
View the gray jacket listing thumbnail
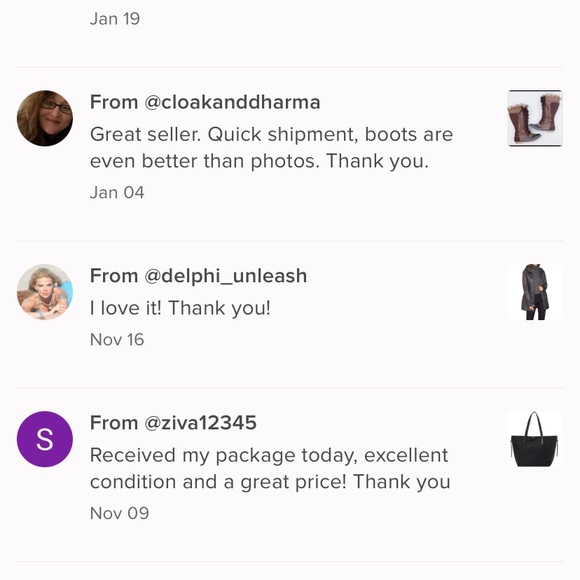click(x=535, y=292)
